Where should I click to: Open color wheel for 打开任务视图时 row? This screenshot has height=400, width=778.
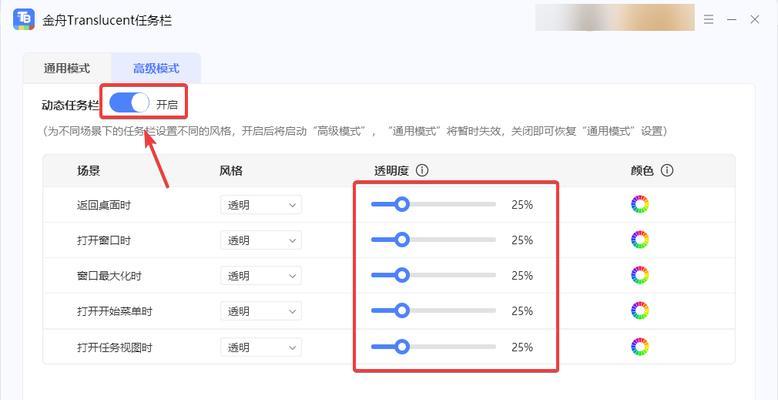640,346
